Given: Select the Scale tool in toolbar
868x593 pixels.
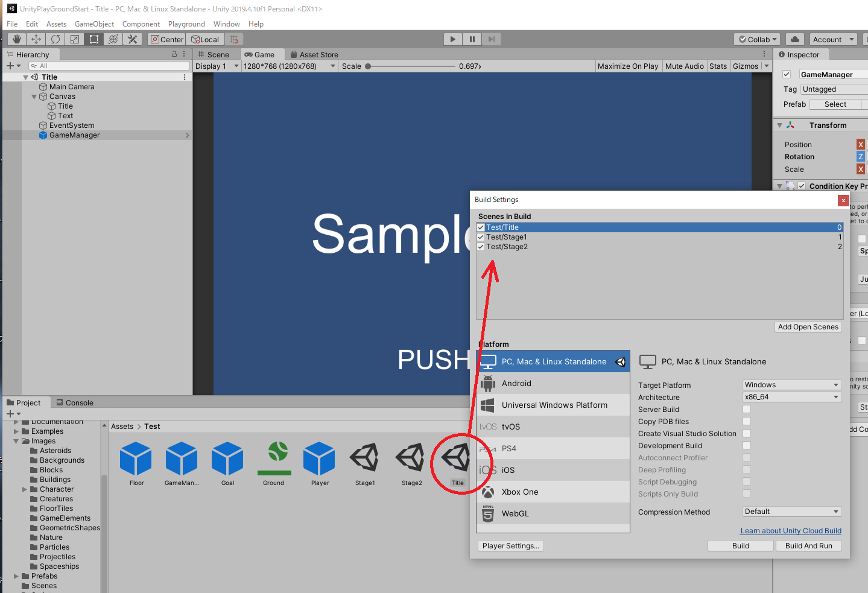Looking at the screenshot, I should [75, 39].
